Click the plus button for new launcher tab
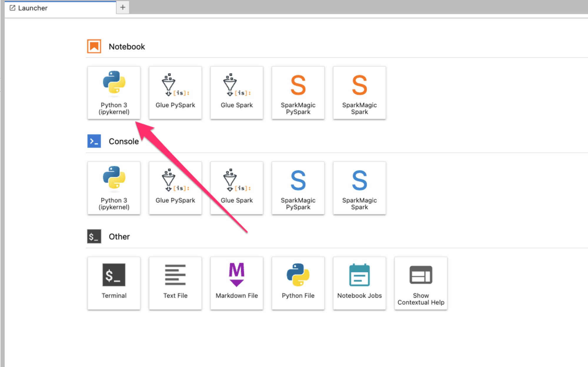The width and height of the screenshot is (588, 367). point(123,7)
